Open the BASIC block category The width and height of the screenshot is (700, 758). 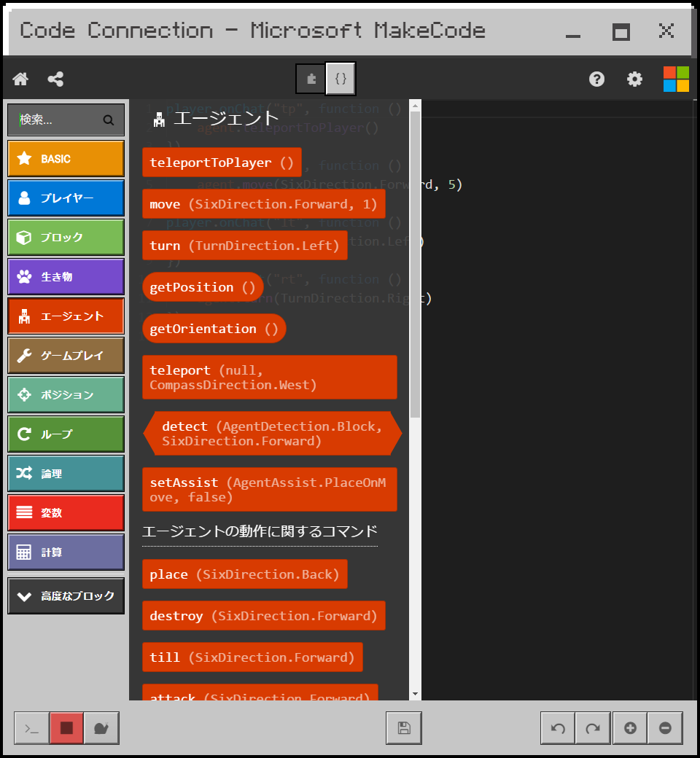pos(66,157)
